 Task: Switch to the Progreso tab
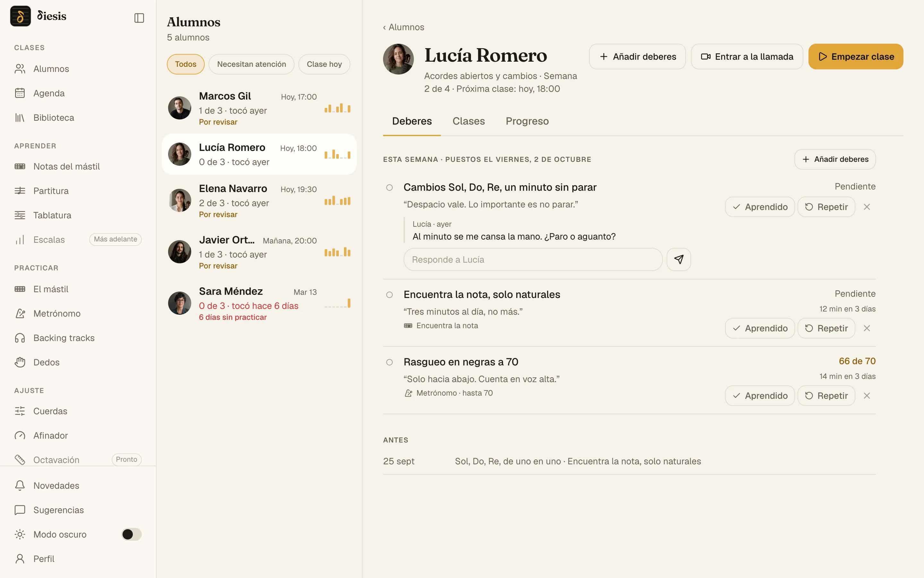527,121
